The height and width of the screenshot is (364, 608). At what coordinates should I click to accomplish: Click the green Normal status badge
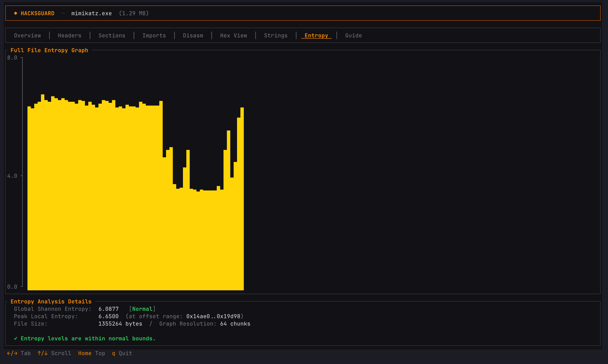142,309
